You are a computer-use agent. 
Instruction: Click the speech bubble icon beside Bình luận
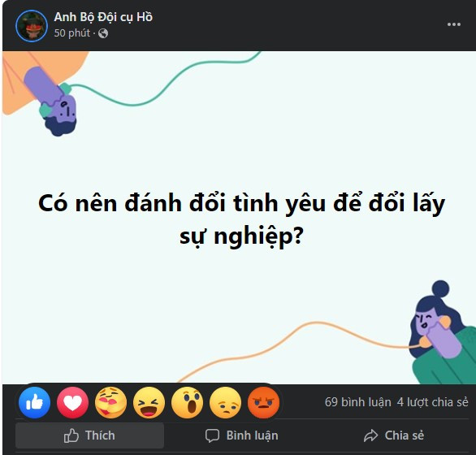pyautogui.click(x=212, y=435)
